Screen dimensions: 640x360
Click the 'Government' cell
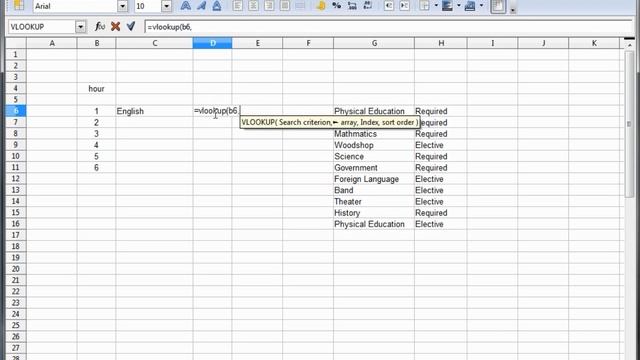[374, 168]
